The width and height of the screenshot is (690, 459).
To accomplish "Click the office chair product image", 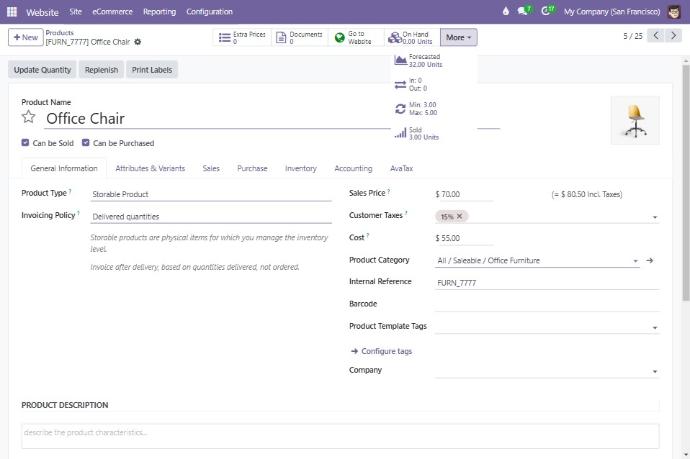I will click(x=635, y=121).
